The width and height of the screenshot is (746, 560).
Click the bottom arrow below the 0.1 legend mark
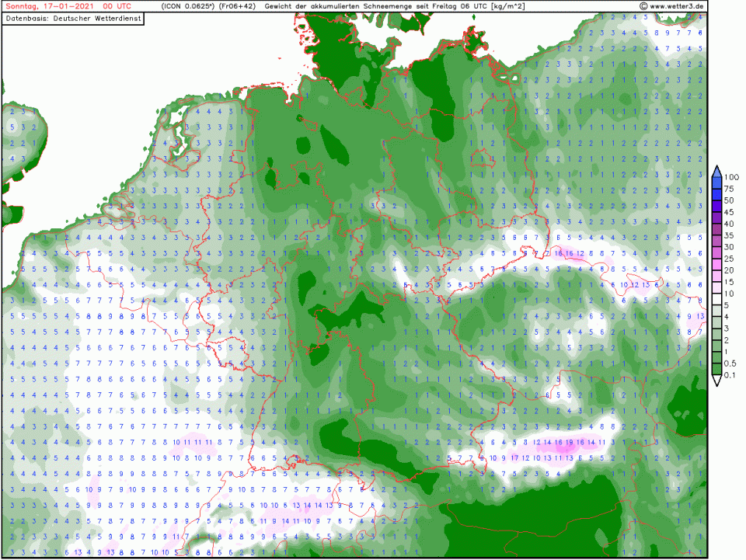coord(716,381)
